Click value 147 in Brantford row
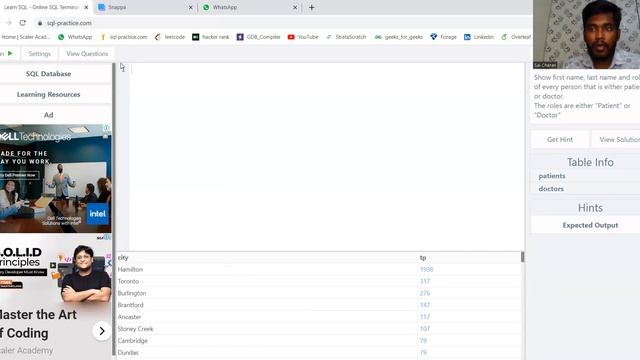Screen dimensions: 640x360 click(x=425, y=305)
